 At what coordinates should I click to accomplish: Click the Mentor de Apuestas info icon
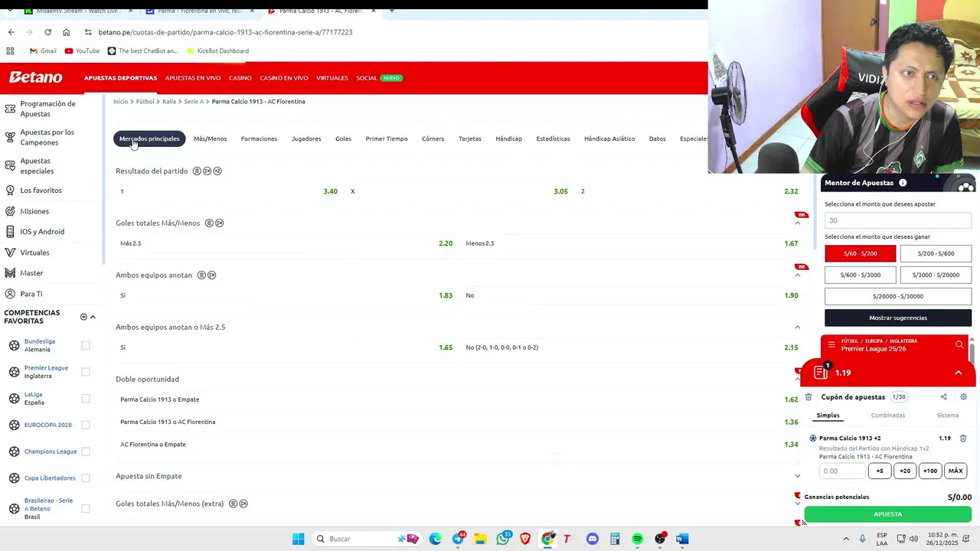903,183
